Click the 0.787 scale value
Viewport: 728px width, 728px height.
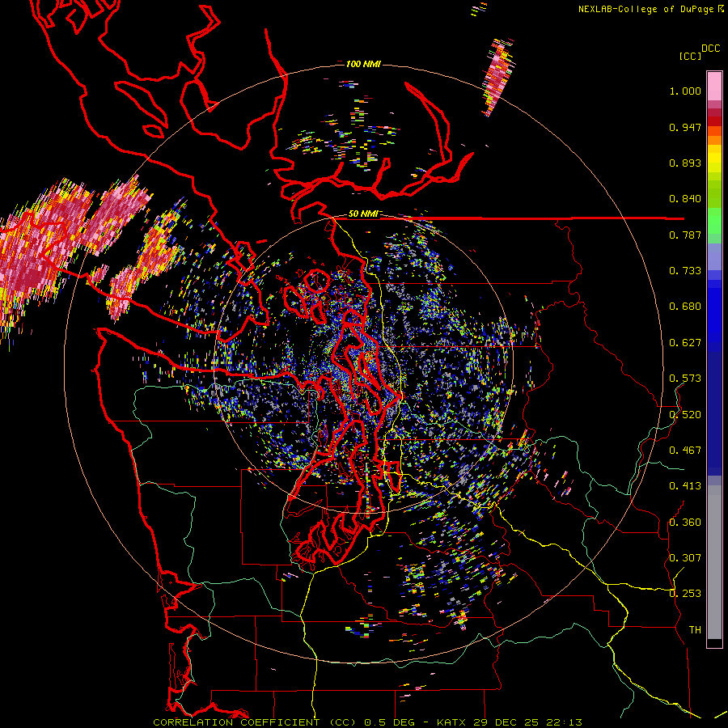click(685, 235)
